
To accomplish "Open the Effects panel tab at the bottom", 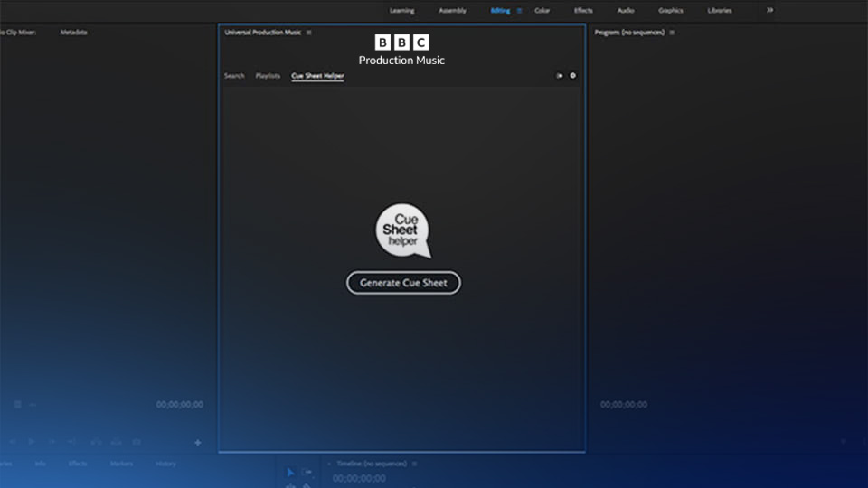I will 78,464.
